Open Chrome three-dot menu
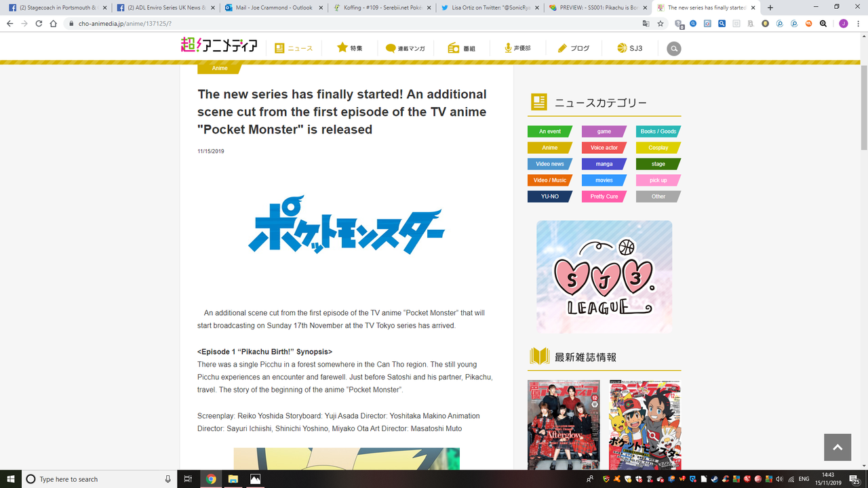This screenshot has height=488, width=868. coord(859,23)
